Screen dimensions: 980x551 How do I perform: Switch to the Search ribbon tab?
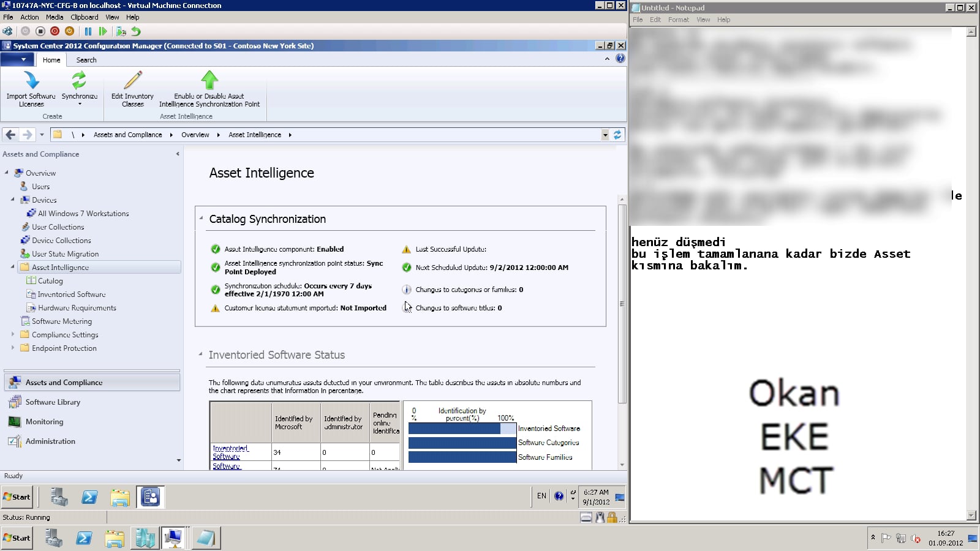[86, 60]
